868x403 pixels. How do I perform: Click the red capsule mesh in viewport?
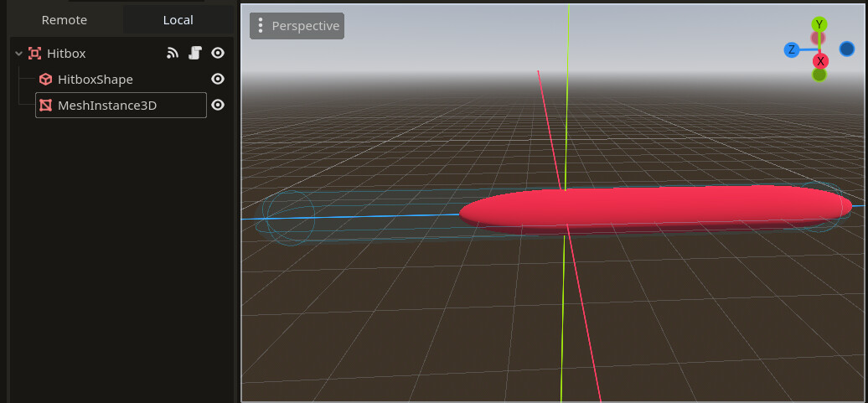[656, 208]
